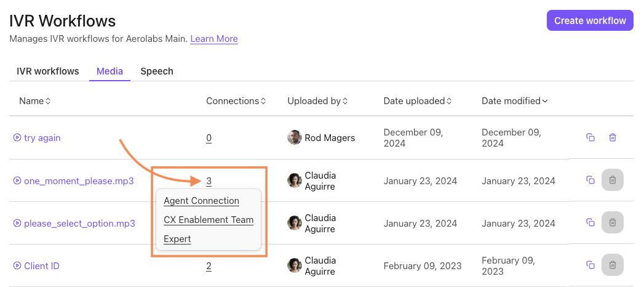Viewport: 644px width, 287px height.
Task: Sort by Connections column
Action: pos(236,101)
